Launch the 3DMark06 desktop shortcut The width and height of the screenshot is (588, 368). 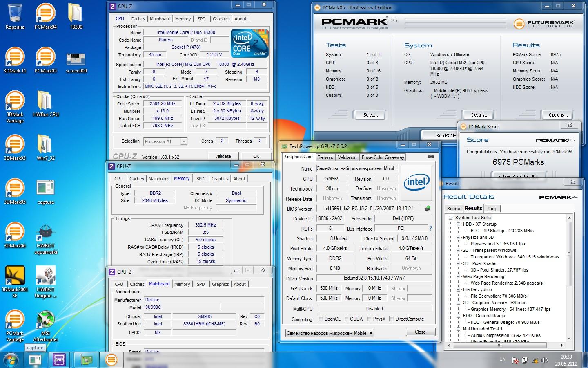coord(15,235)
